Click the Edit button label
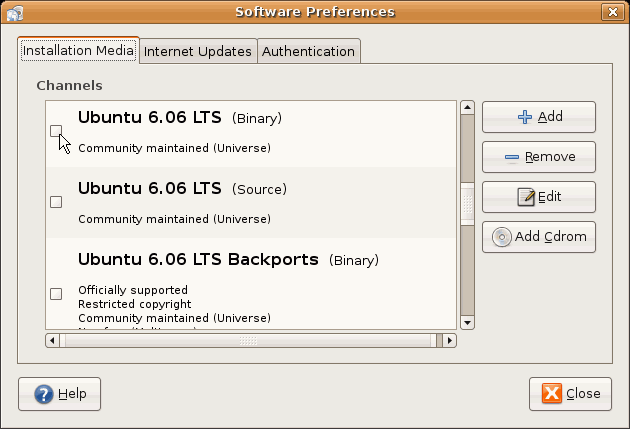 549,196
